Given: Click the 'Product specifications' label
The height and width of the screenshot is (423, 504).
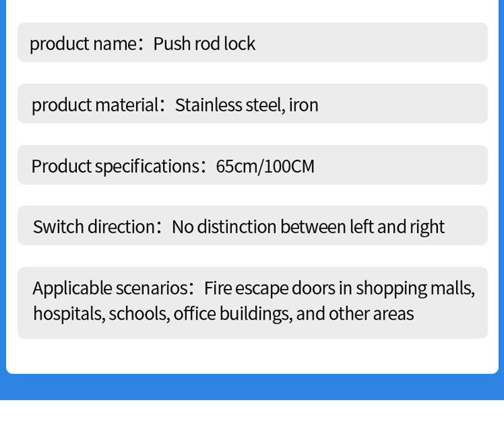Looking at the screenshot, I should [115, 166].
